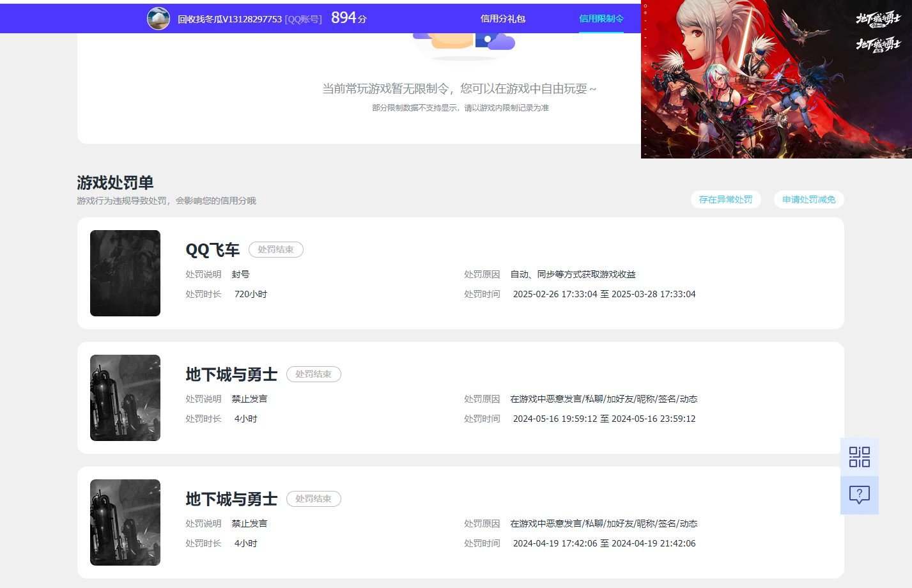Click 禁止发言 on the 2024-05-16 card
The height and width of the screenshot is (588, 912).
click(x=249, y=399)
